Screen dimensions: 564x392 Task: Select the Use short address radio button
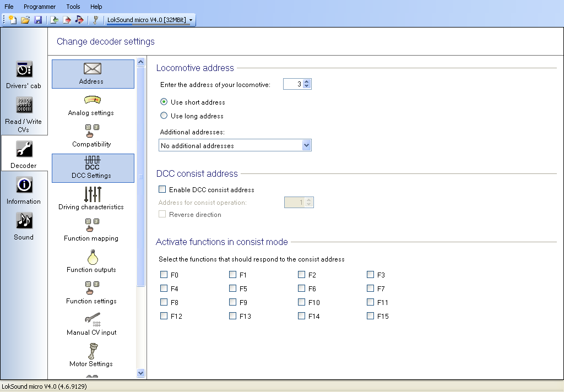tap(164, 102)
